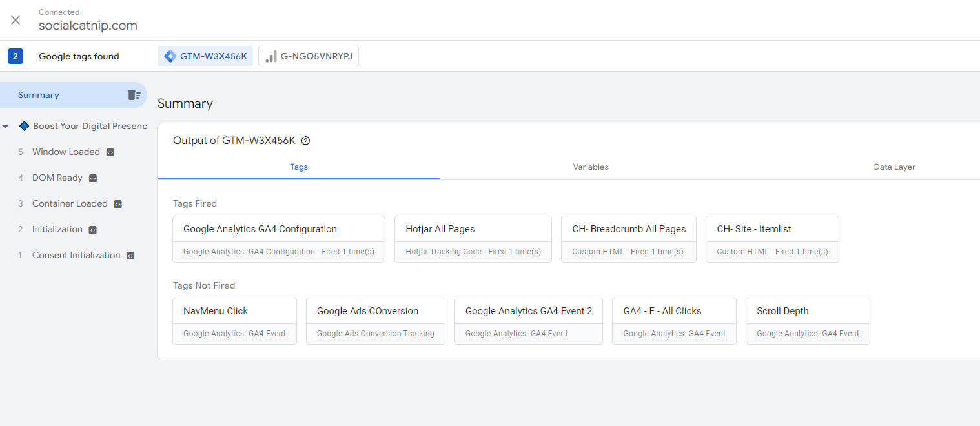Click the Hotjar Tracking Code fired status text
The image size is (980, 426).
473,252
